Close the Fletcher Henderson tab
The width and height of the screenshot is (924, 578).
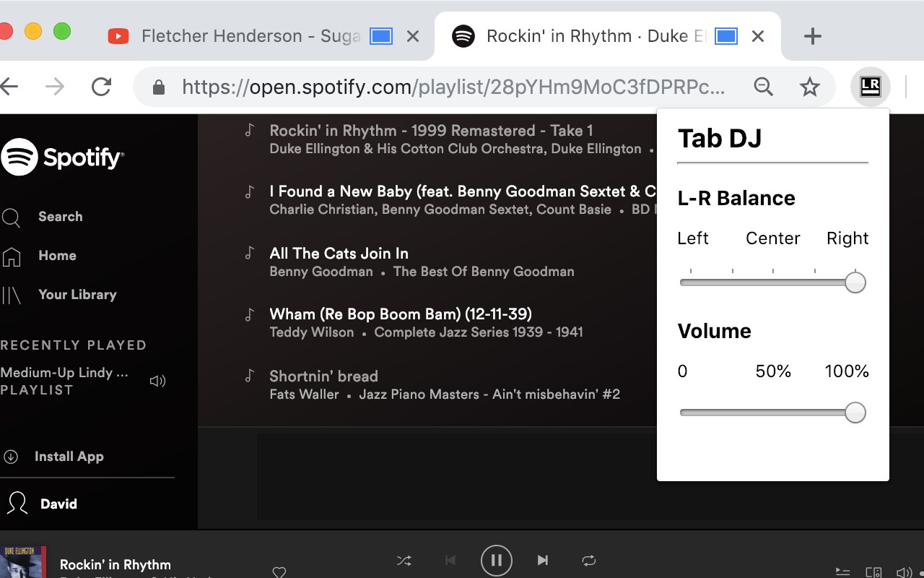click(x=413, y=36)
